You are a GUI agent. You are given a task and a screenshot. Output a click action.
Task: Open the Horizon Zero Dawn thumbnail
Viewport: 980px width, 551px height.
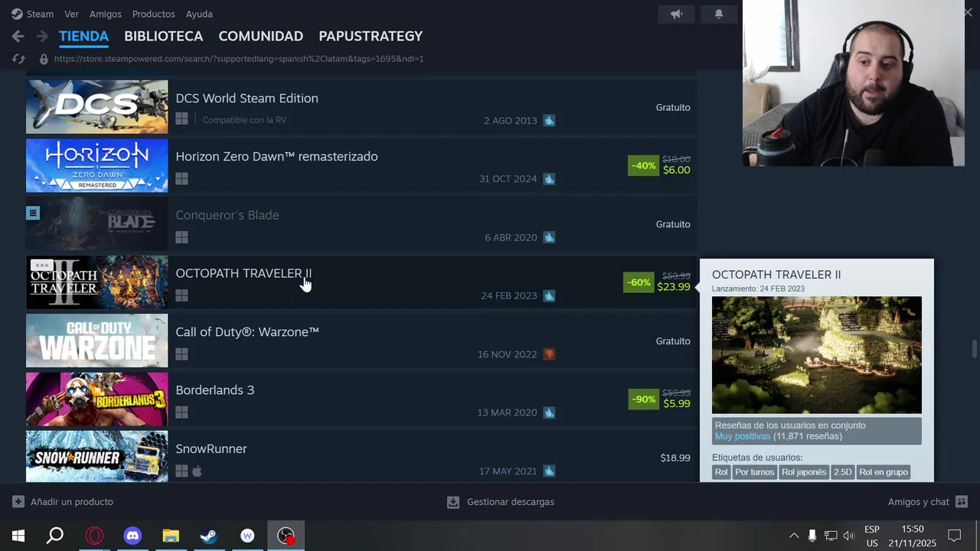[x=96, y=165]
